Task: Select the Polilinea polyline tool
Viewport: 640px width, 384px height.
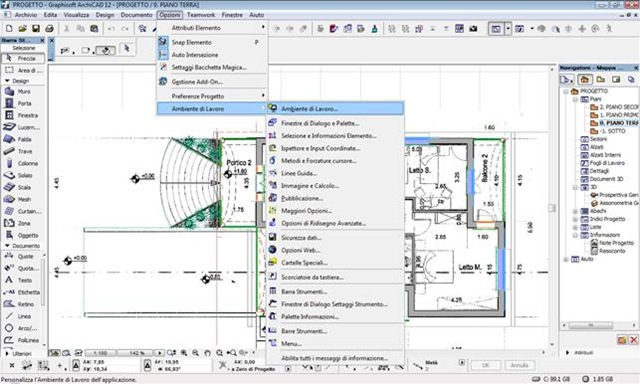Action: pos(23,340)
